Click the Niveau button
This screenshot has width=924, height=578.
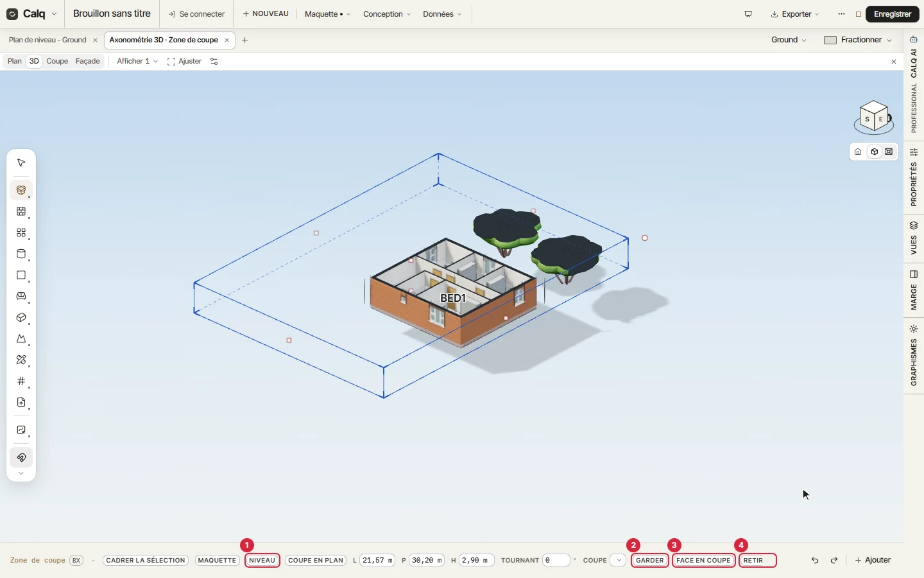(x=262, y=560)
